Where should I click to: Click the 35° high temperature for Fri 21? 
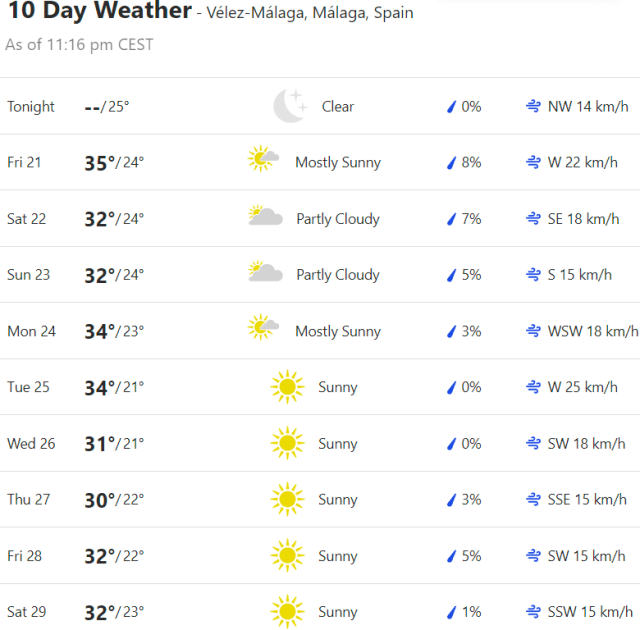pyautogui.click(x=100, y=162)
